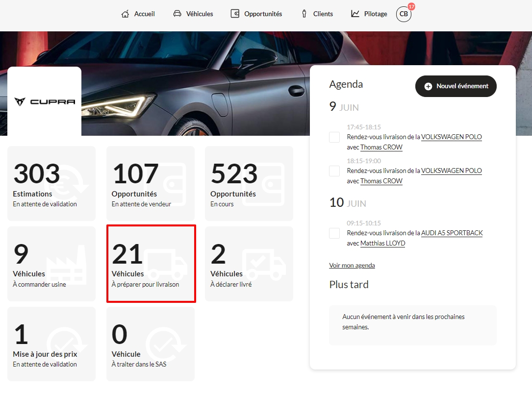The width and height of the screenshot is (532, 393).
Task: Click the Véhicules car icon
Action: click(x=177, y=14)
